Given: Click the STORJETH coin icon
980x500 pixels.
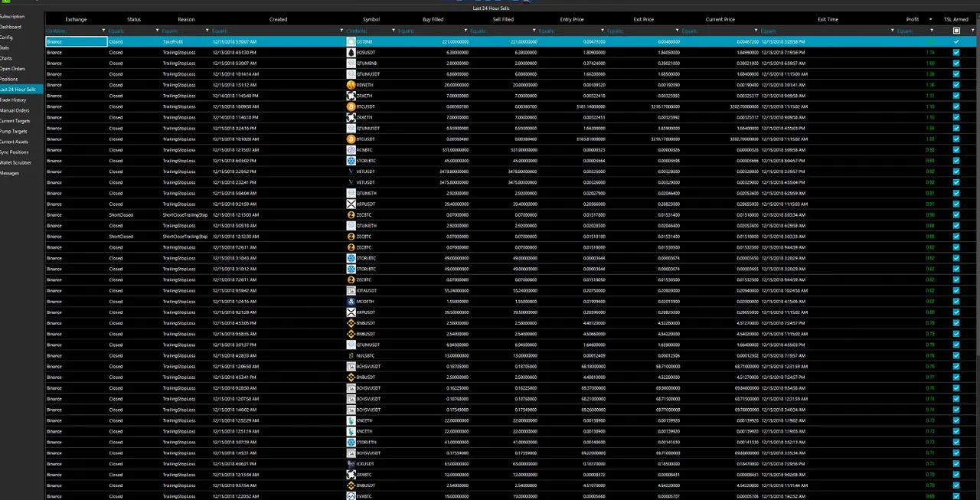Looking at the screenshot, I should [351, 442].
